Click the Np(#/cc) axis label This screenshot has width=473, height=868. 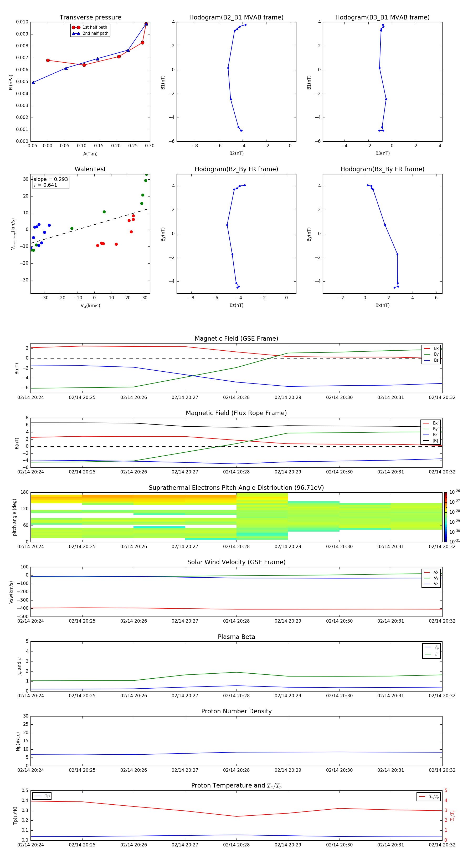tap(18, 741)
